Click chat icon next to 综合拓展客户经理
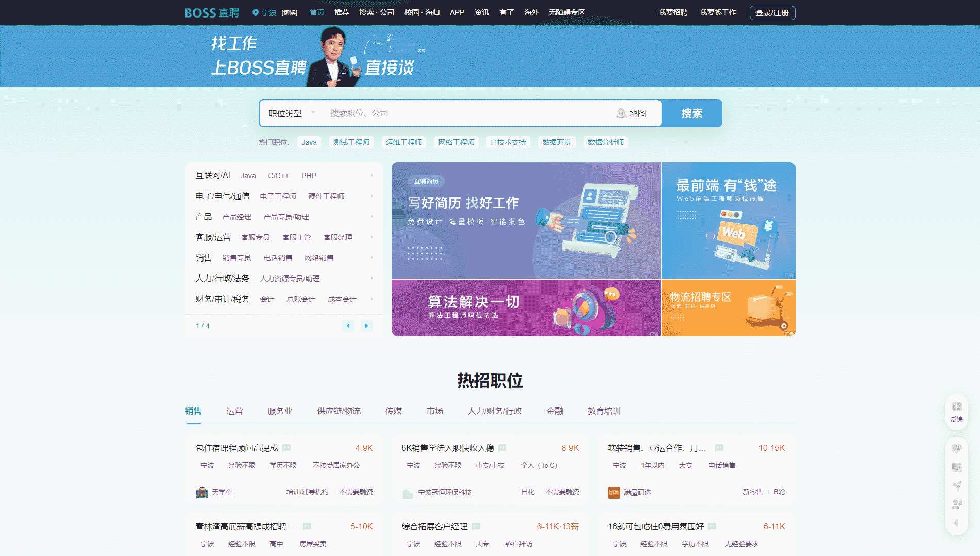The width and height of the screenshot is (980, 556). point(476,526)
